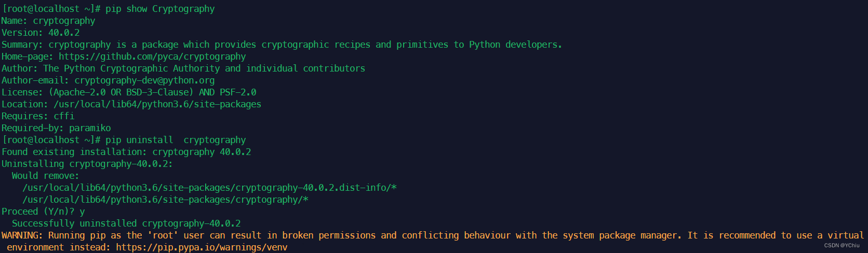Click the 'Requires: cffi' line
Screen dimensions: 868x253
[x=38, y=116]
